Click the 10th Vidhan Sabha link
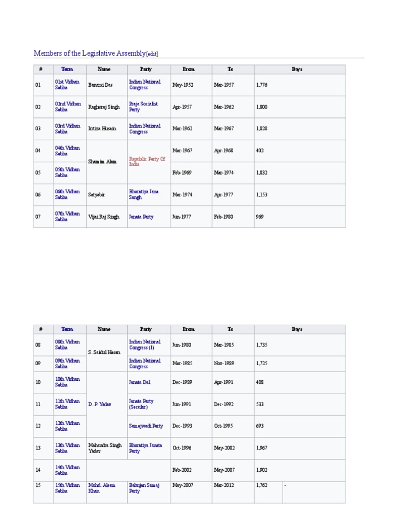Image resolution: width=399 pixels, height=532 pixels. point(68,382)
